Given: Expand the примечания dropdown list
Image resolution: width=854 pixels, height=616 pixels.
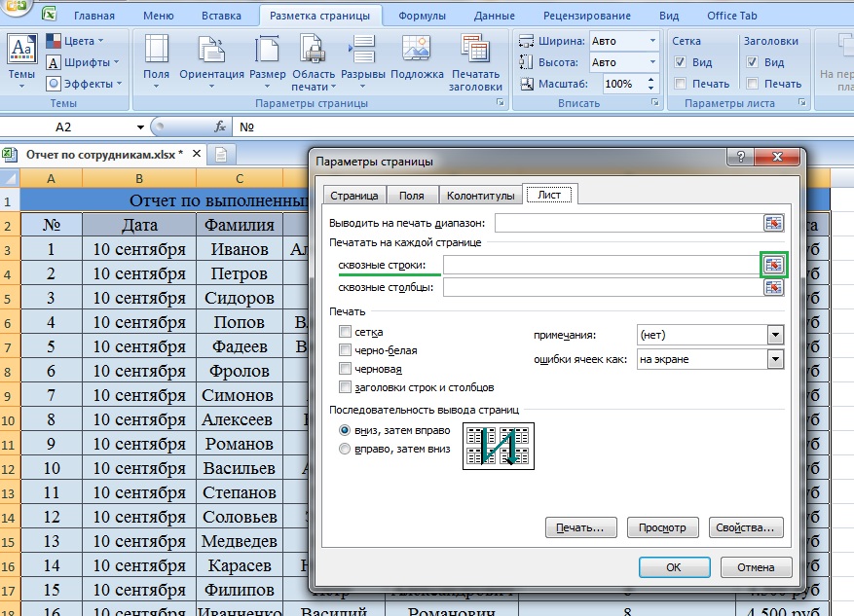Looking at the screenshot, I should 775,335.
